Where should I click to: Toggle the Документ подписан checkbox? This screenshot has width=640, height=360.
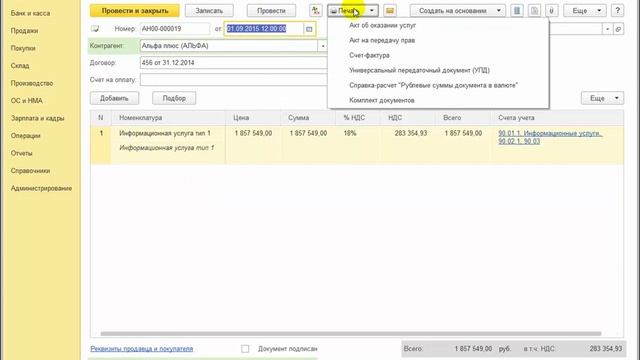245,349
